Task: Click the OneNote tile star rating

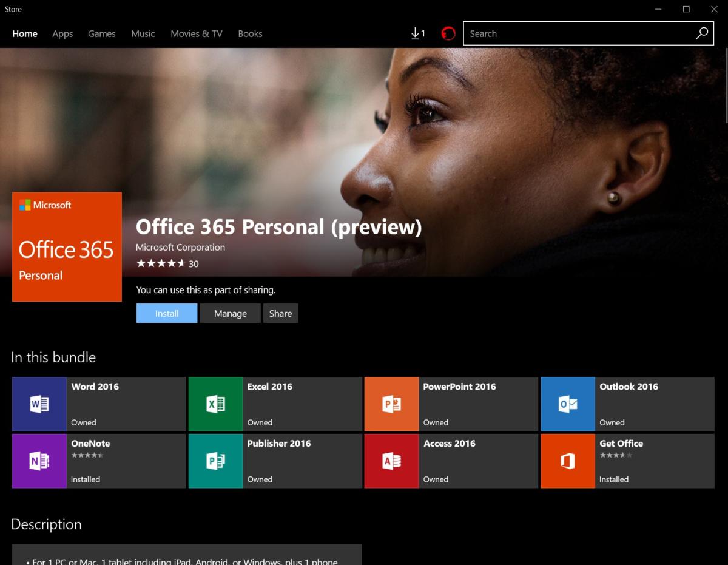Action: click(x=87, y=455)
